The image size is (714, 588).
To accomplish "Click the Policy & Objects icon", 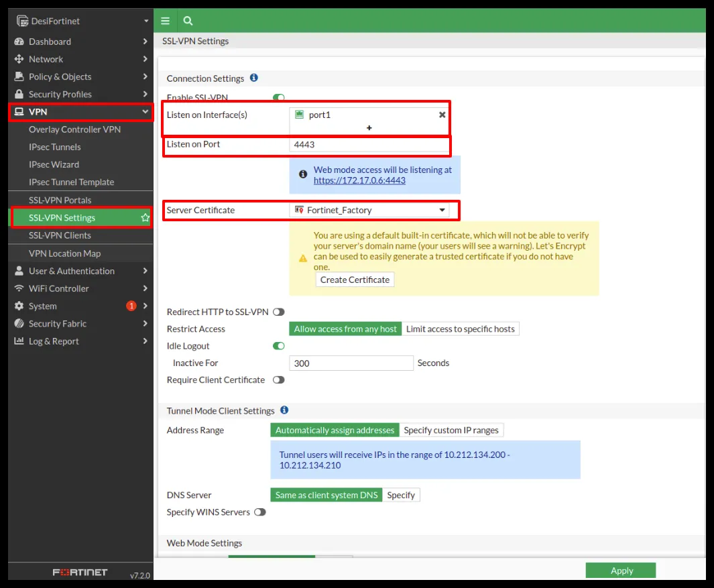I will point(19,76).
